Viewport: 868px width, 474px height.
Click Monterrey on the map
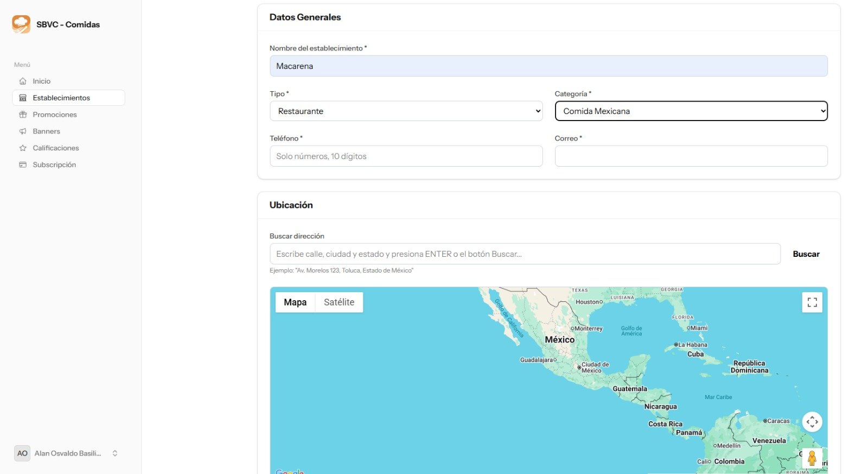point(587,328)
